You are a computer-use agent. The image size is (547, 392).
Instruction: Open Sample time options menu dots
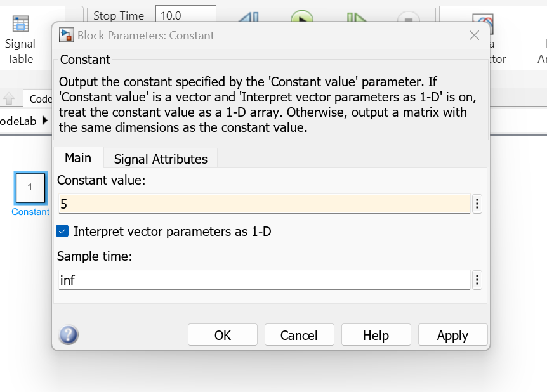(x=478, y=280)
